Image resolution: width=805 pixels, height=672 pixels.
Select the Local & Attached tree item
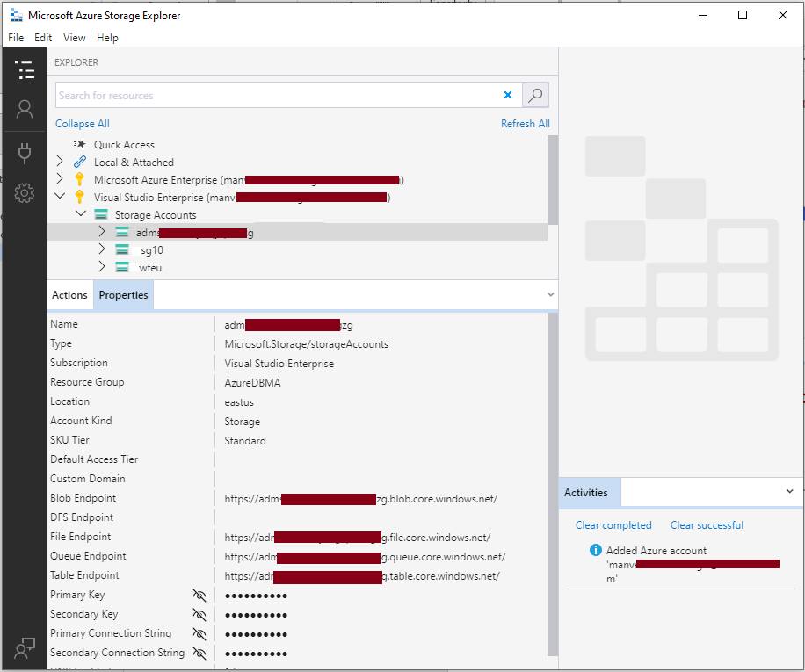point(134,163)
